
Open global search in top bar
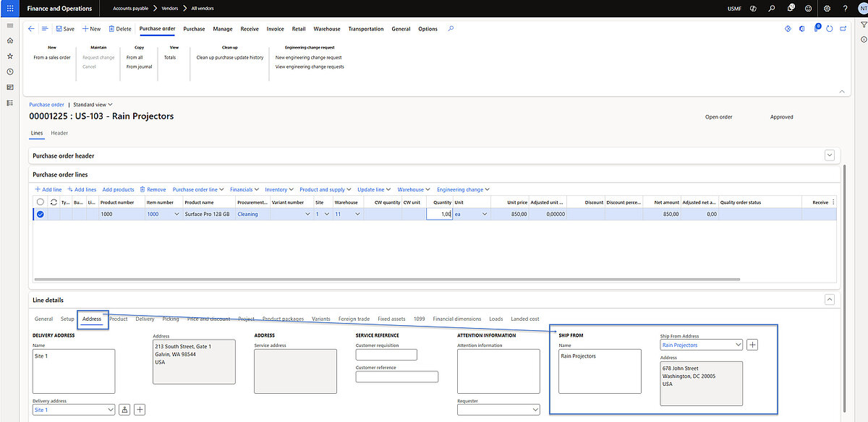(x=772, y=9)
